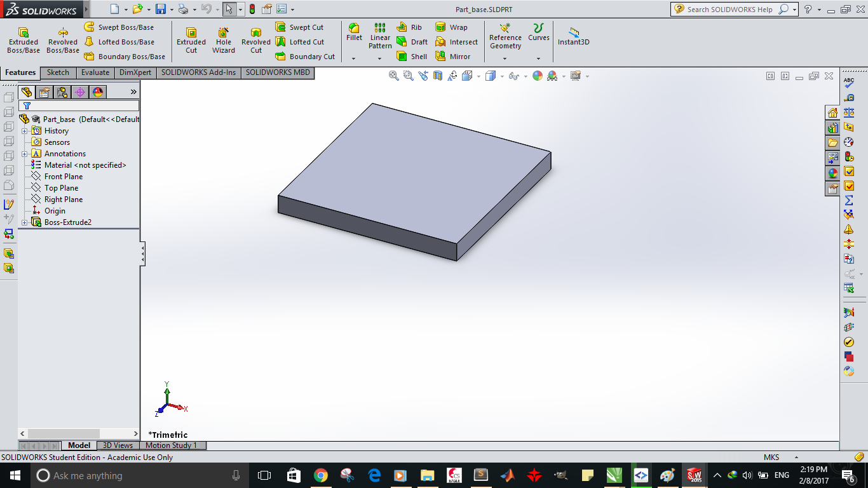Open the Fillet dropdown arrow

(x=353, y=58)
